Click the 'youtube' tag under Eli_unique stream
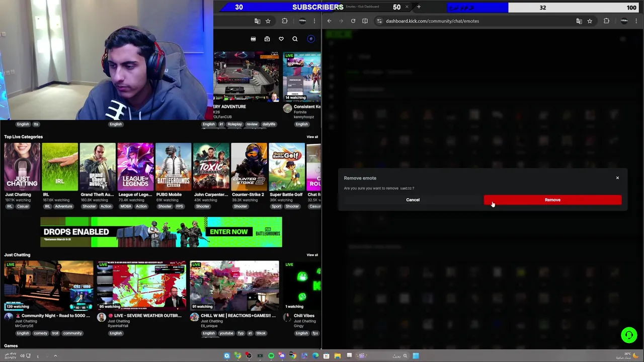 point(226,333)
